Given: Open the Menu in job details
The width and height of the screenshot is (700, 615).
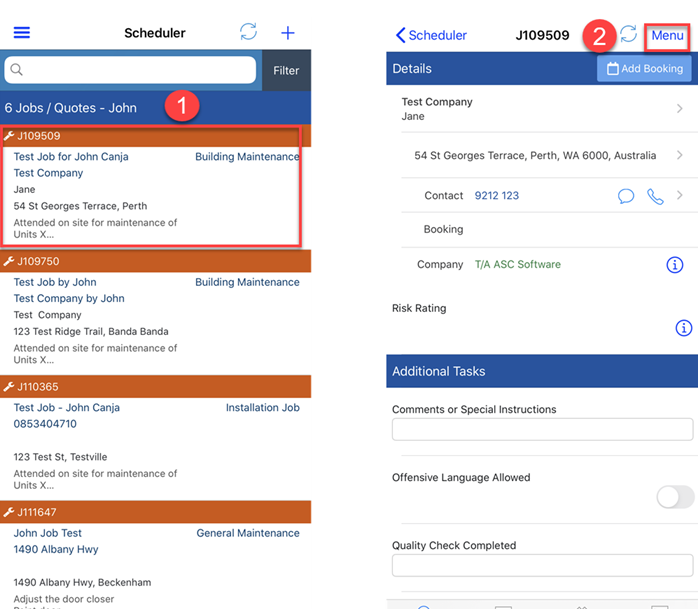Looking at the screenshot, I should 667,35.
